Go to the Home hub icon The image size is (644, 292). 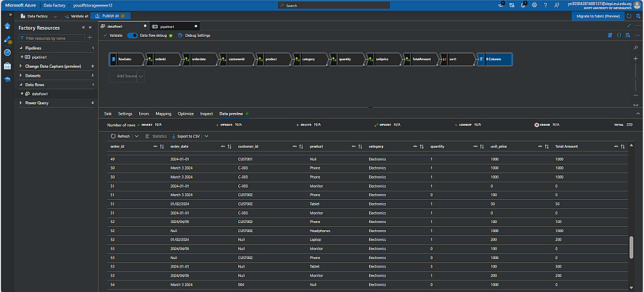(x=7, y=26)
